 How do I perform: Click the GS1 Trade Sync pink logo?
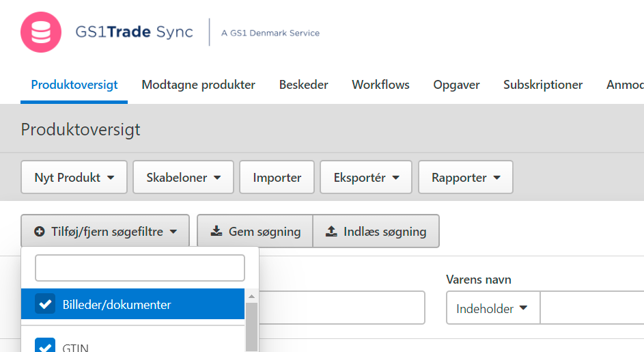41,32
